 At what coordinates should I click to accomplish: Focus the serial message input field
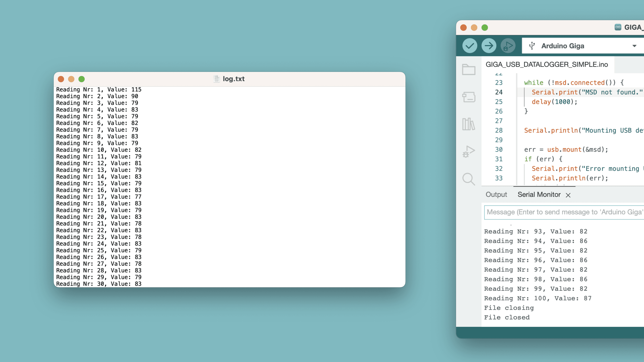pyautogui.click(x=564, y=212)
